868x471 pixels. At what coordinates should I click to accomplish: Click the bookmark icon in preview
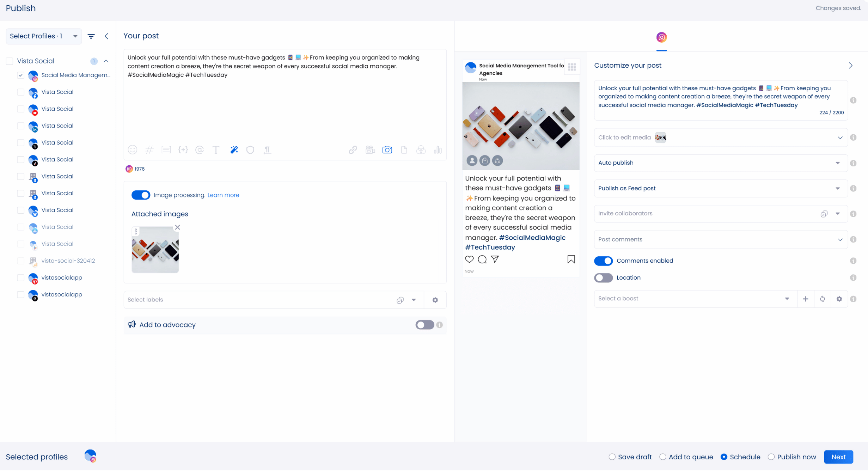pyautogui.click(x=571, y=259)
